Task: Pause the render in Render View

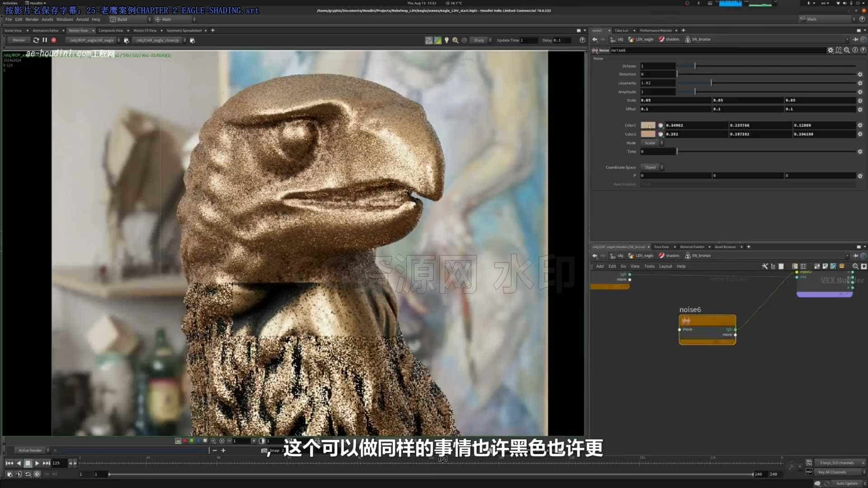Action: click(45, 40)
